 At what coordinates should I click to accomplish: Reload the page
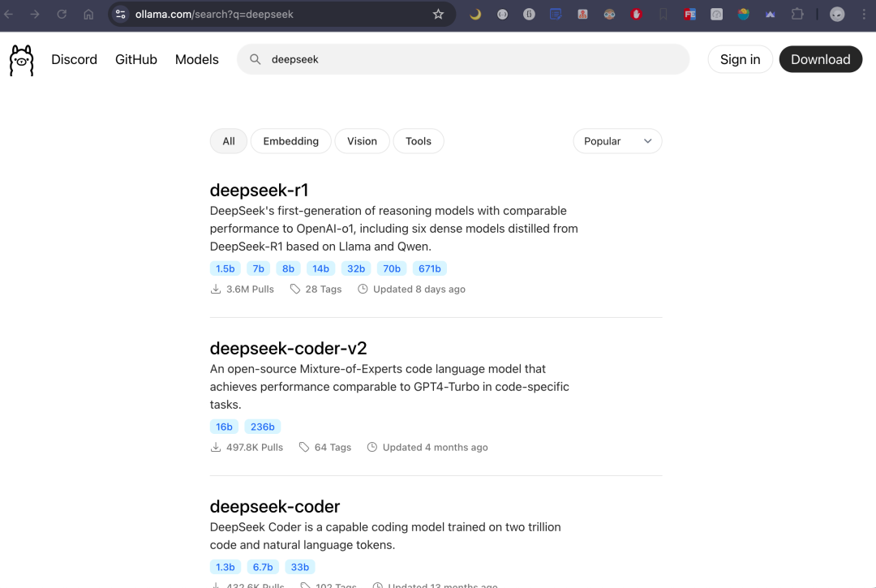coord(62,15)
